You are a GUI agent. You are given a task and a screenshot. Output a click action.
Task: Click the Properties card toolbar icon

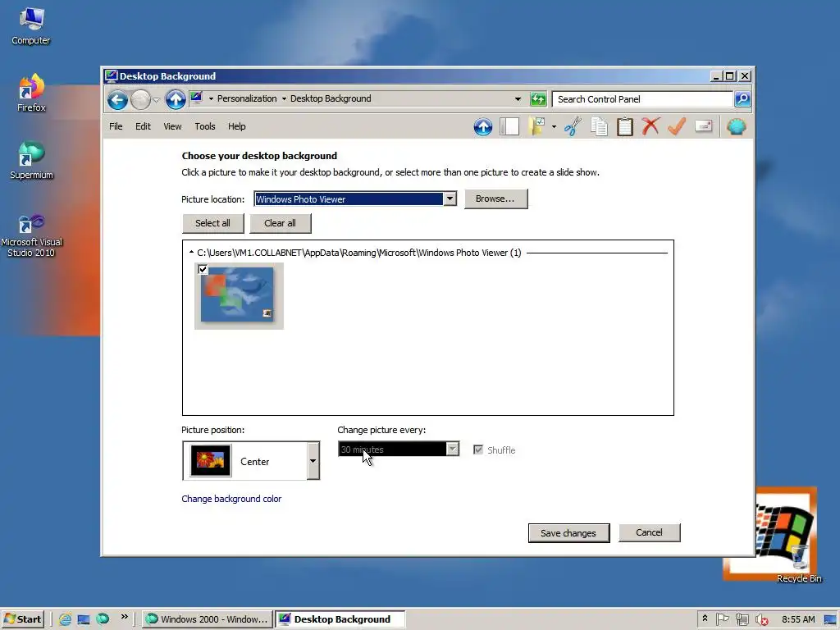[x=703, y=126]
